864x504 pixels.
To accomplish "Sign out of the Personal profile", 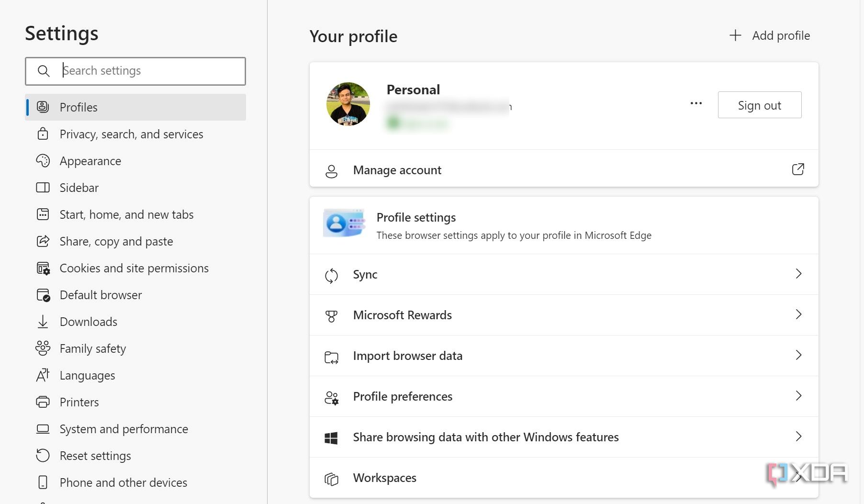I will pyautogui.click(x=760, y=105).
